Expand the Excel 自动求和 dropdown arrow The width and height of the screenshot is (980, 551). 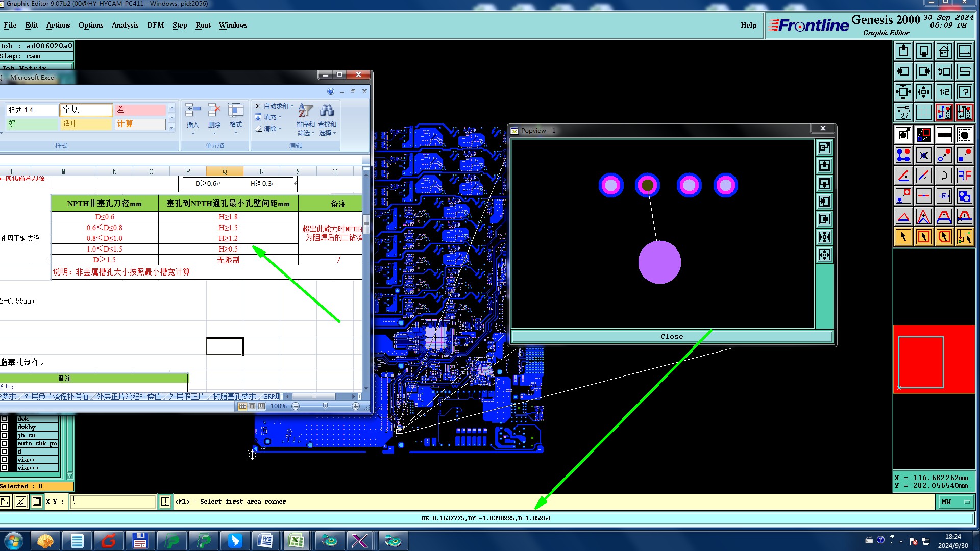(x=292, y=106)
